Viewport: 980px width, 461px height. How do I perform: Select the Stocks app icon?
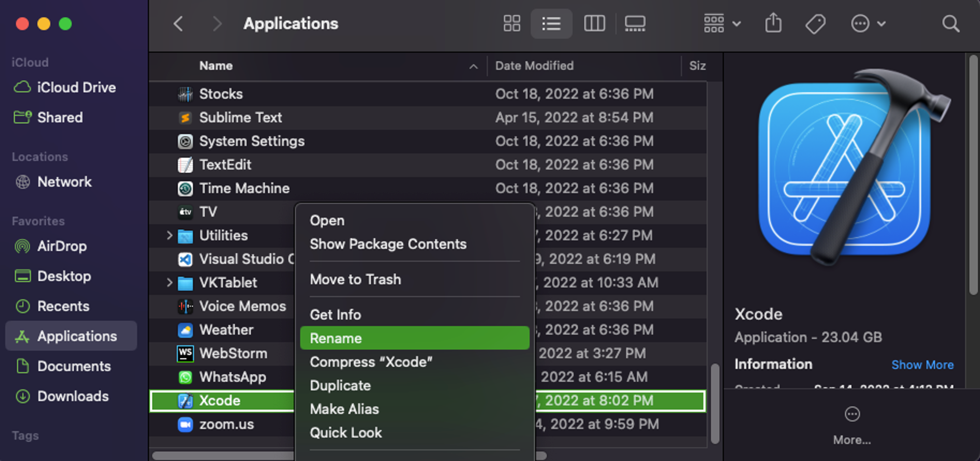pyautogui.click(x=185, y=94)
